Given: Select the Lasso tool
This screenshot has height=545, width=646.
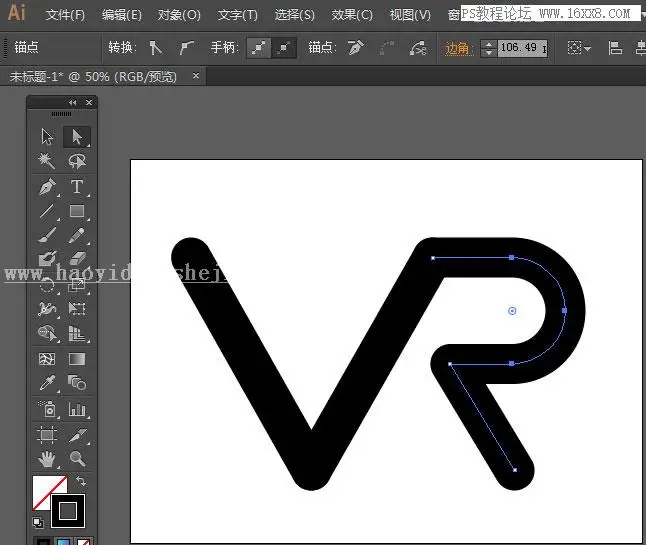Looking at the screenshot, I should [x=77, y=161].
